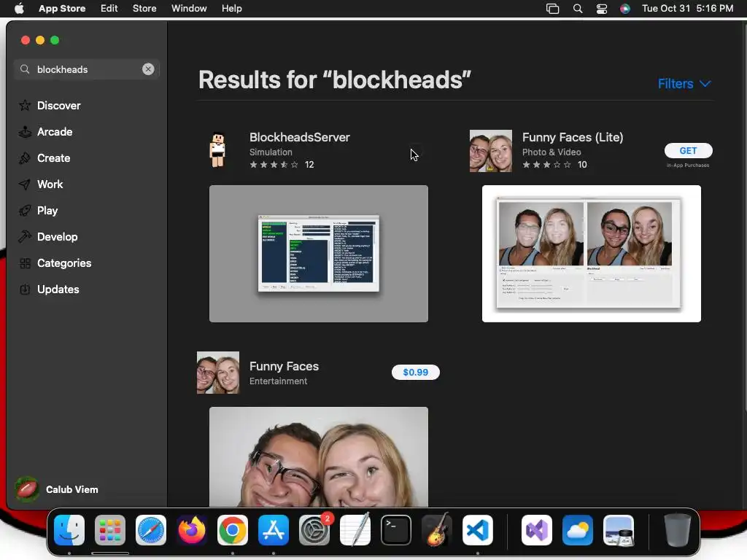Open the Funny Faces (Lite) title link

pos(573,137)
